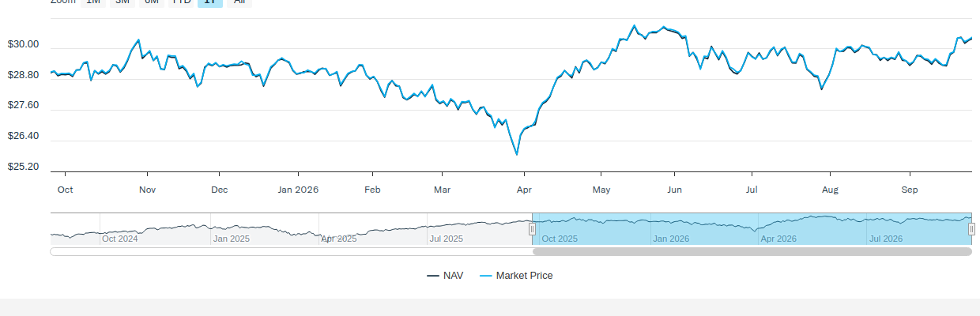The height and width of the screenshot is (316, 980).
Task: Click Apr 2026 in the blue navigator selection
Action: click(778, 239)
